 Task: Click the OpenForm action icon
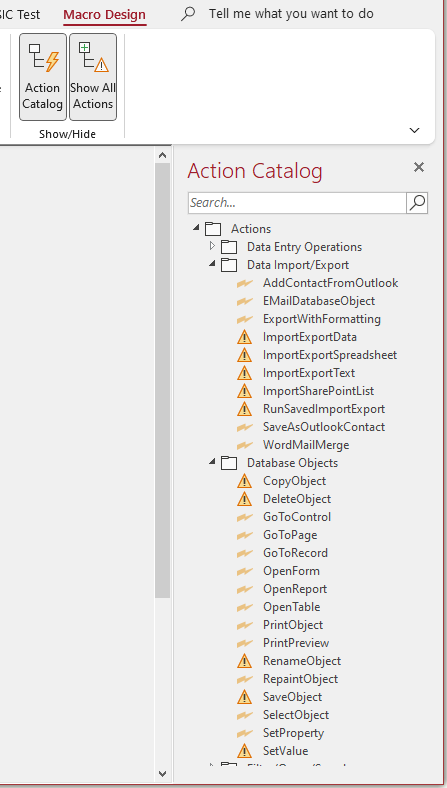coord(244,572)
